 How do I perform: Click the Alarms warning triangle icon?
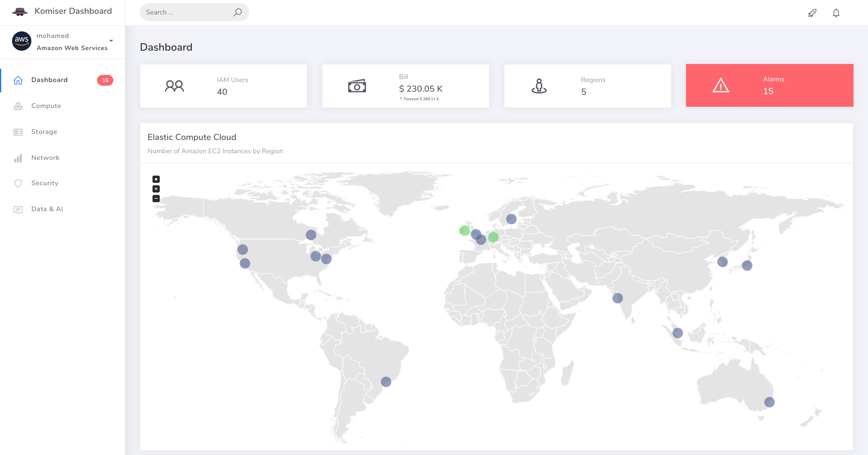[x=721, y=85]
